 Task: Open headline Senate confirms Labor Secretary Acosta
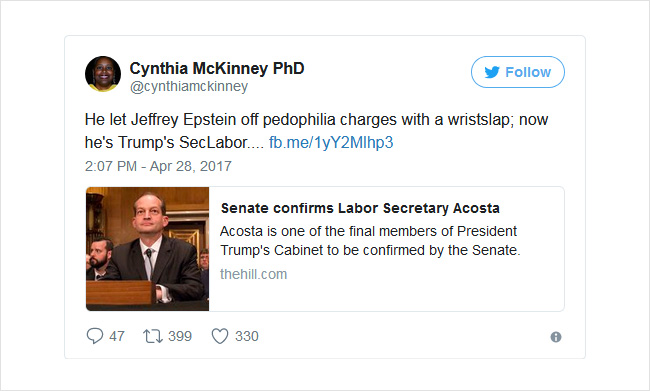360,208
